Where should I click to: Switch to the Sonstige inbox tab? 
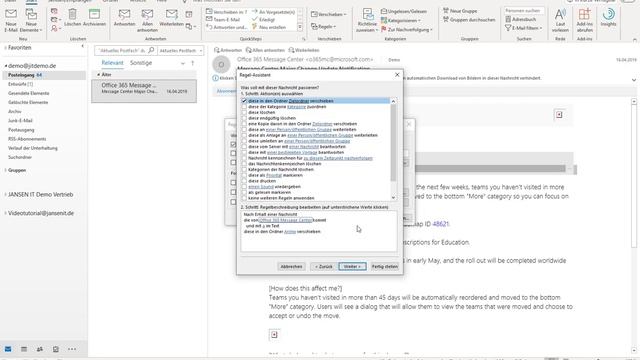point(141,63)
